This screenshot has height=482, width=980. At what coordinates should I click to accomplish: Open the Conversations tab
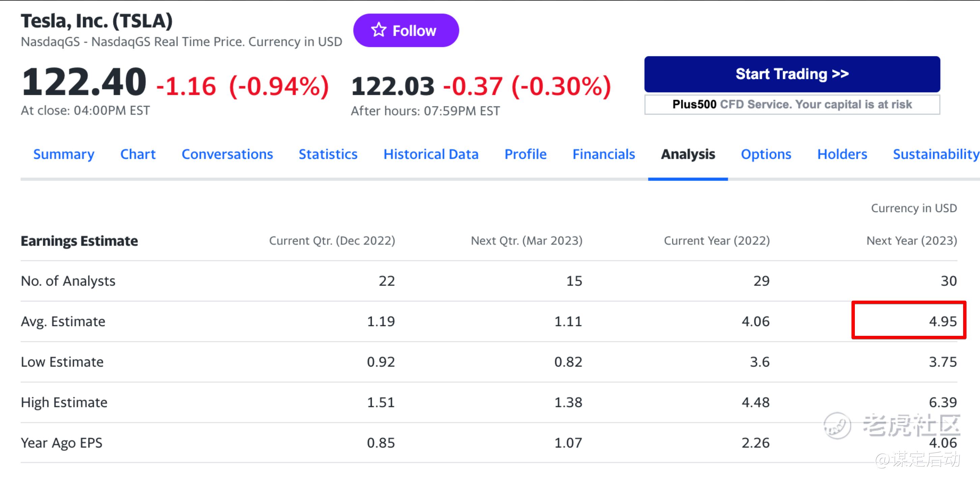(x=227, y=154)
